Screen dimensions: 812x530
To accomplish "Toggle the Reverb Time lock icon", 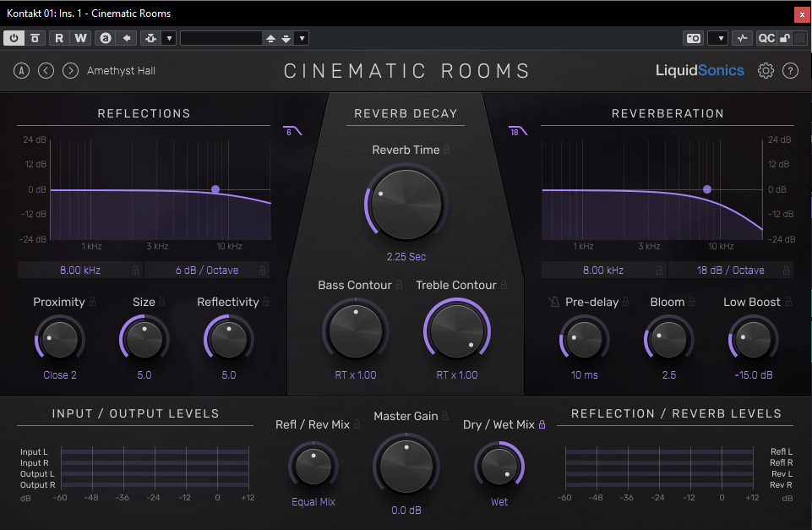I will pos(446,150).
